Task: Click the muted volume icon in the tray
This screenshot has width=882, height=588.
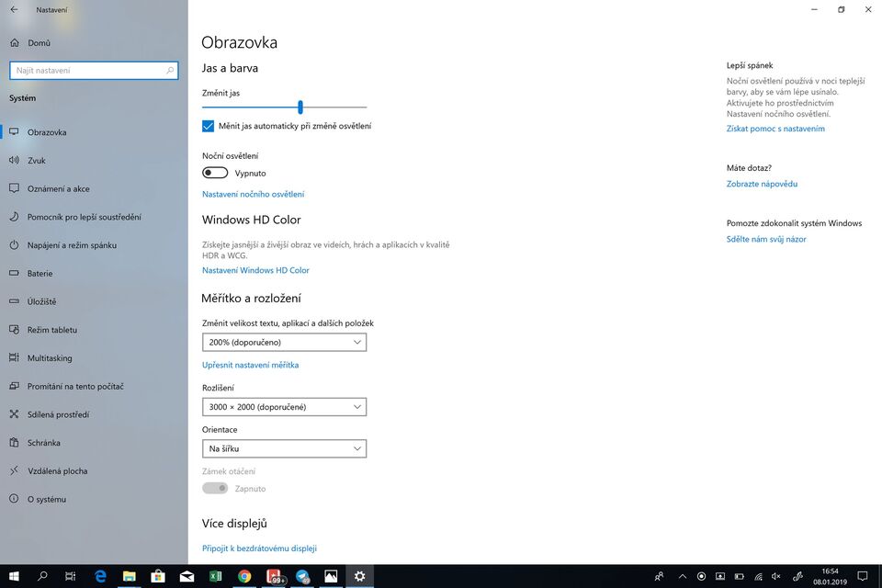Action: [x=775, y=576]
